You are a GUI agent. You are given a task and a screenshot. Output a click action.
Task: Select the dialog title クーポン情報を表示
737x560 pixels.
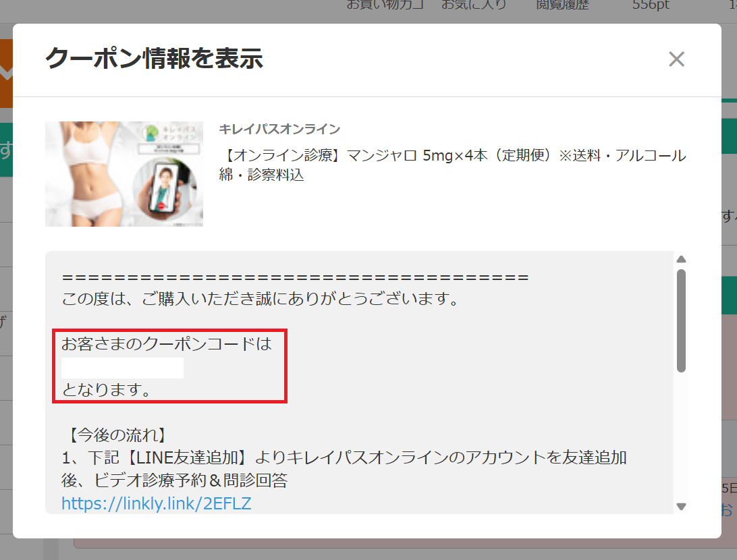[x=154, y=59]
